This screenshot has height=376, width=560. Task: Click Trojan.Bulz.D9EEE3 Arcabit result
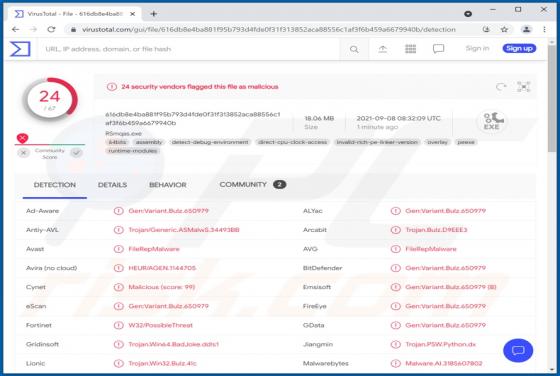[436, 230]
